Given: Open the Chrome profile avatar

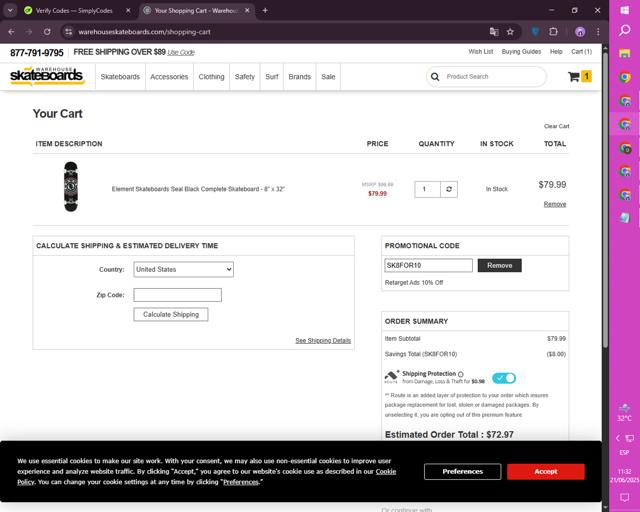Looking at the screenshot, I should pos(580,32).
